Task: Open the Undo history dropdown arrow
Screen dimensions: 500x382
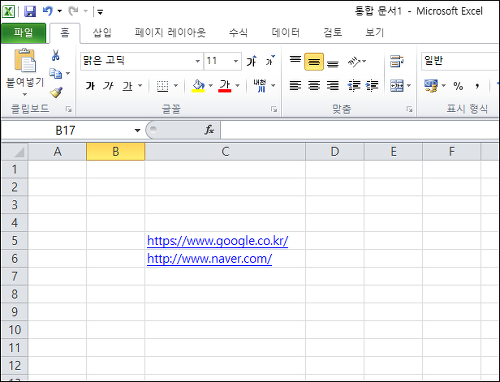Action: click(x=60, y=11)
